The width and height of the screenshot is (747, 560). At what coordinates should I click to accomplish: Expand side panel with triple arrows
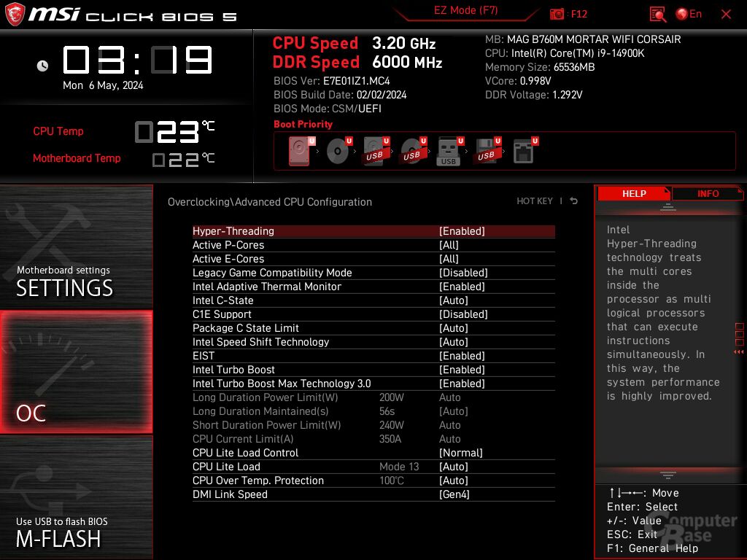coord(739,352)
